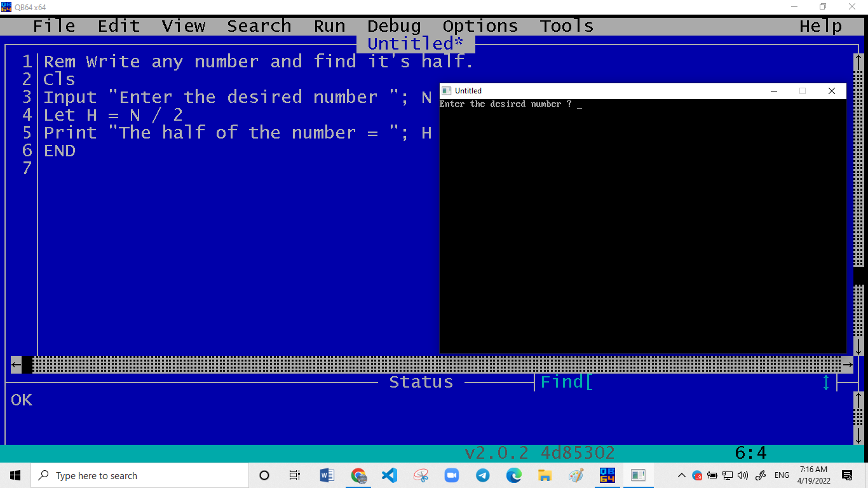Click the Print statement on line 5
The height and width of the screenshot is (488, 868).
[x=238, y=133]
